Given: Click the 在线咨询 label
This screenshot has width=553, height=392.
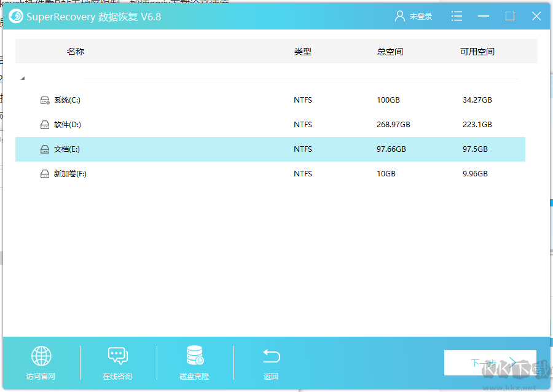Looking at the screenshot, I should [117, 377].
